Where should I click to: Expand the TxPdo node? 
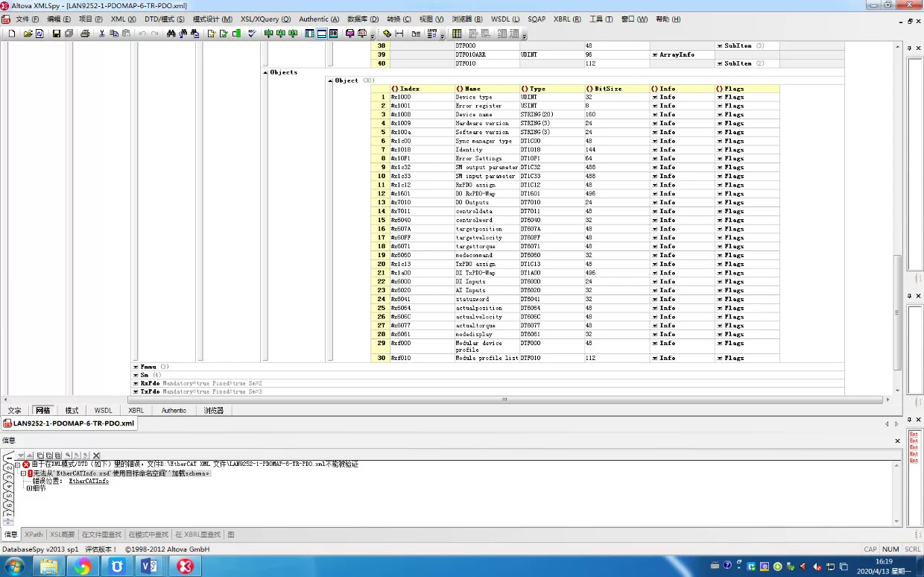click(136, 391)
